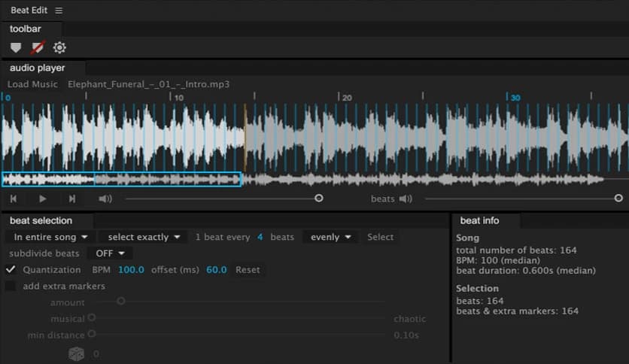The image size is (629, 364).
Task: Switch to the beat info tab
Action: click(479, 220)
